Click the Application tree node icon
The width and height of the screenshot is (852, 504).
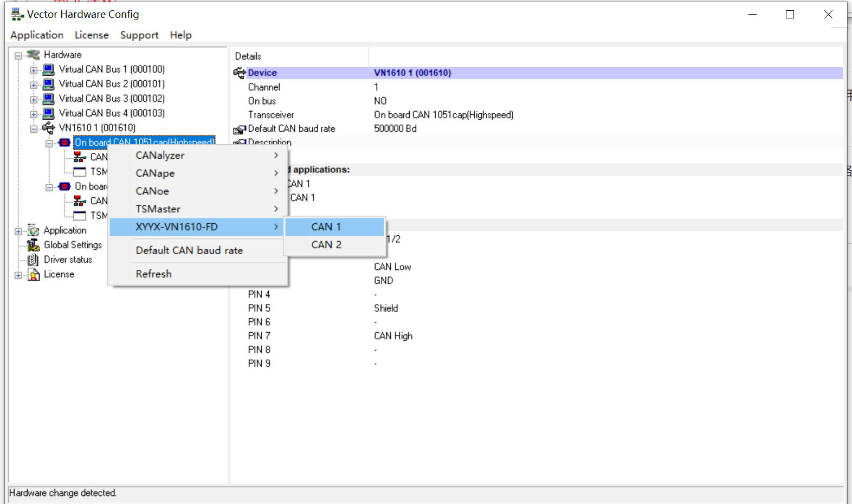click(34, 230)
